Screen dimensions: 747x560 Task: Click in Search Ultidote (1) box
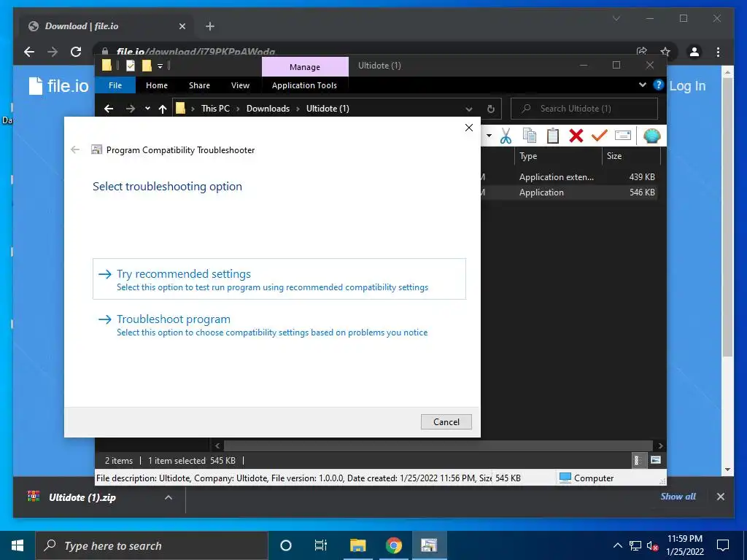pyautogui.click(x=584, y=109)
